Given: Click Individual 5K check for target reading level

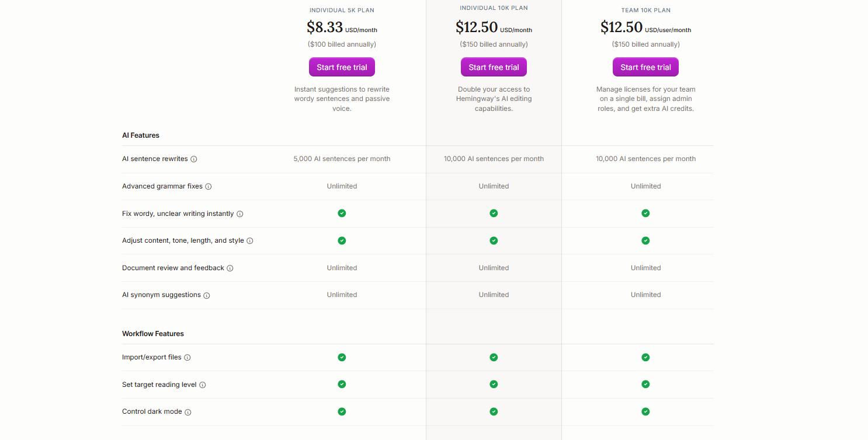Looking at the screenshot, I should pos(342,384).
